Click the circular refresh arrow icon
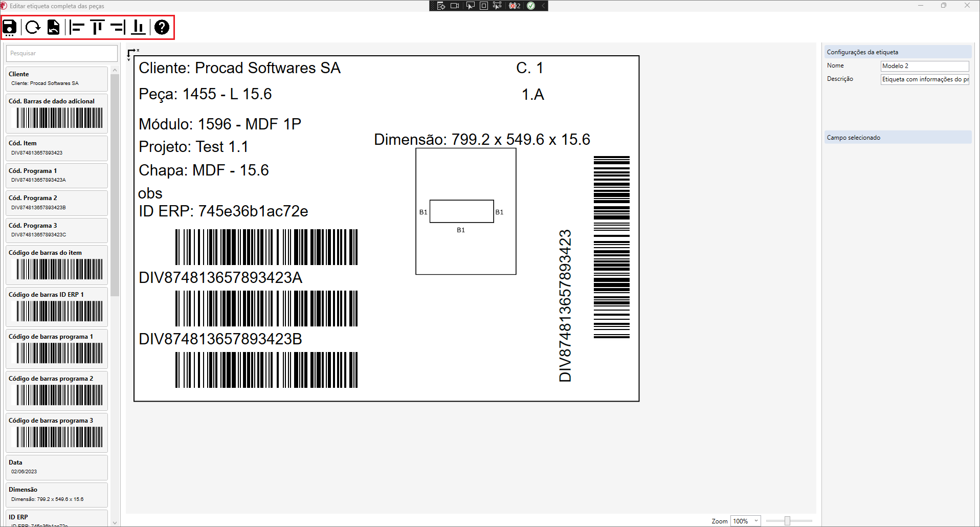 point(33,27)
